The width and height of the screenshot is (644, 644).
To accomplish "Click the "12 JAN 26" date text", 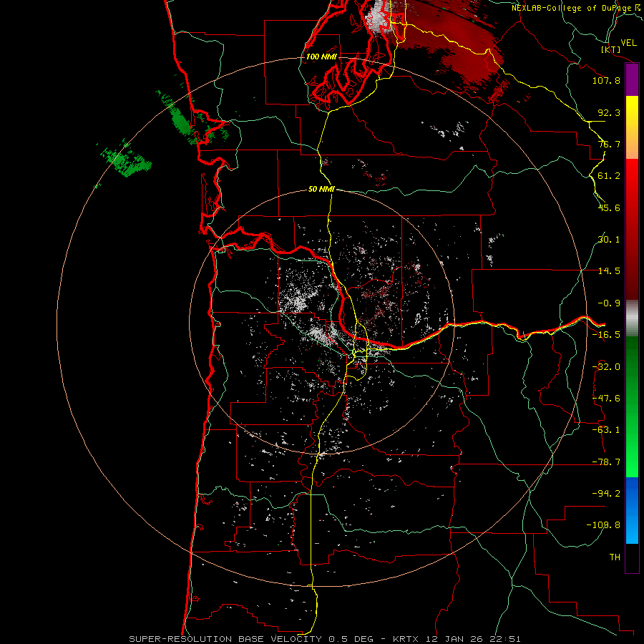I will (453, 639).
